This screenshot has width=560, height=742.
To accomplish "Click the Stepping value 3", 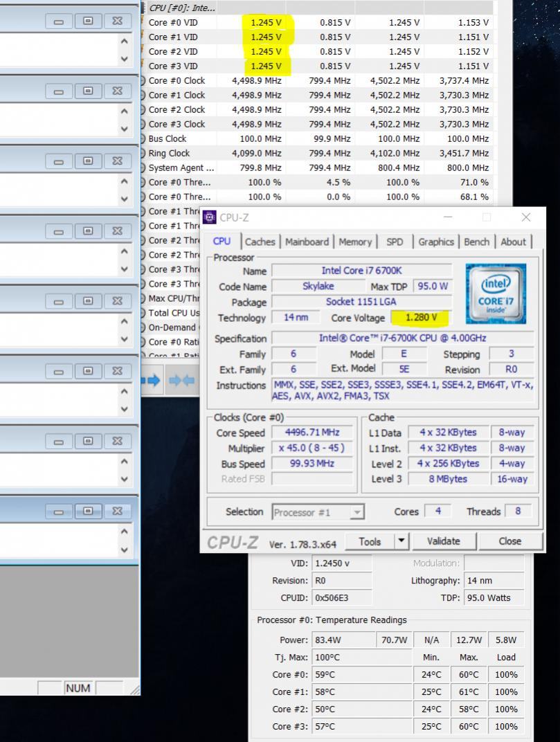I will click(x=512, y=354).
